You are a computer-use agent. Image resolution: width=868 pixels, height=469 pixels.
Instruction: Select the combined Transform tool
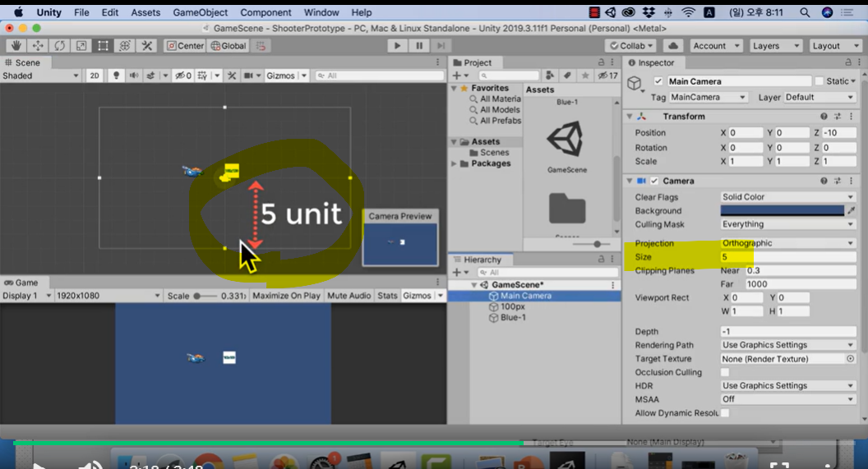125,46
